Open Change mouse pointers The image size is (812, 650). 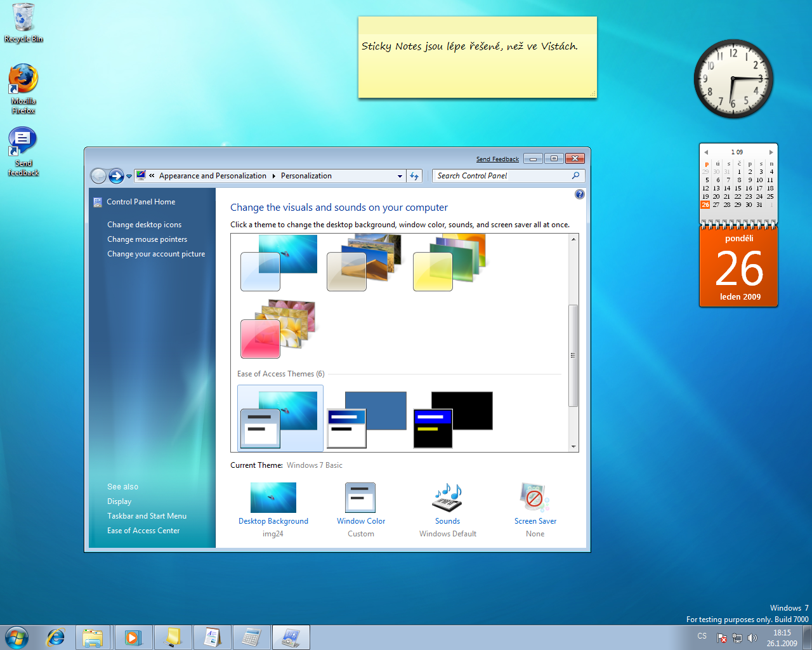[x=147, y=239]
